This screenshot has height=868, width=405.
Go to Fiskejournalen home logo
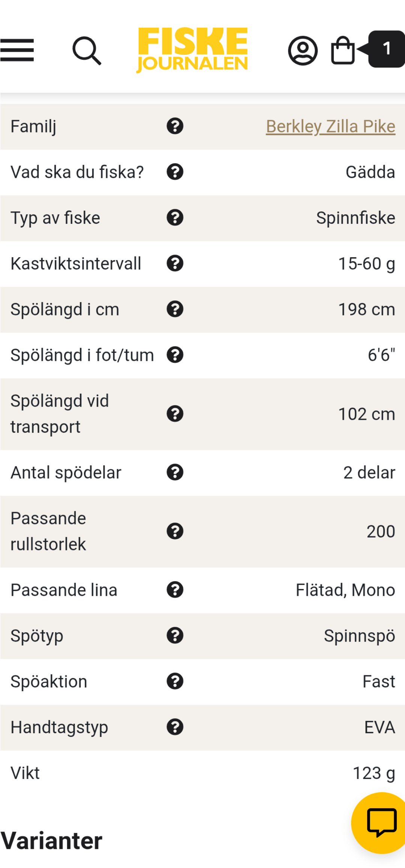point(192,50)
